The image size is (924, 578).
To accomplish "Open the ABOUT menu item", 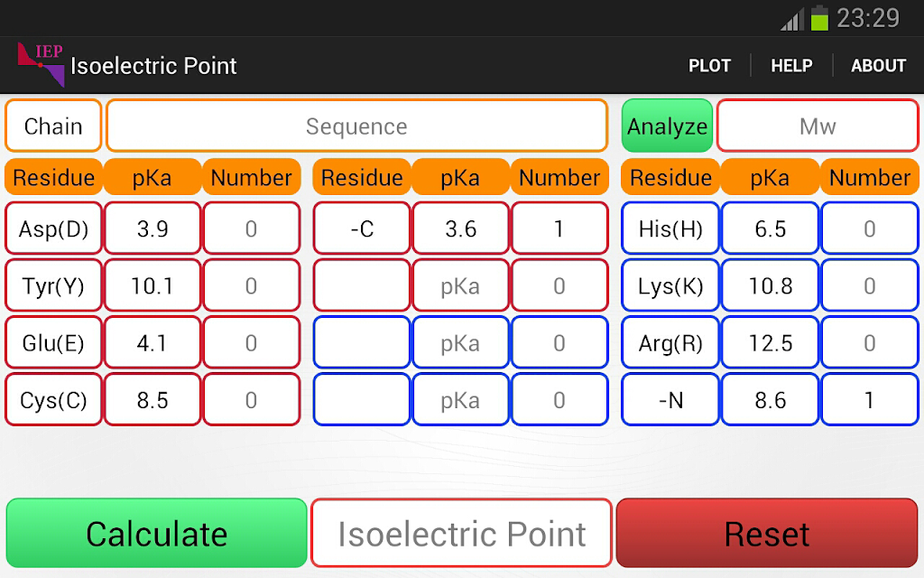I will pos(878,65).
